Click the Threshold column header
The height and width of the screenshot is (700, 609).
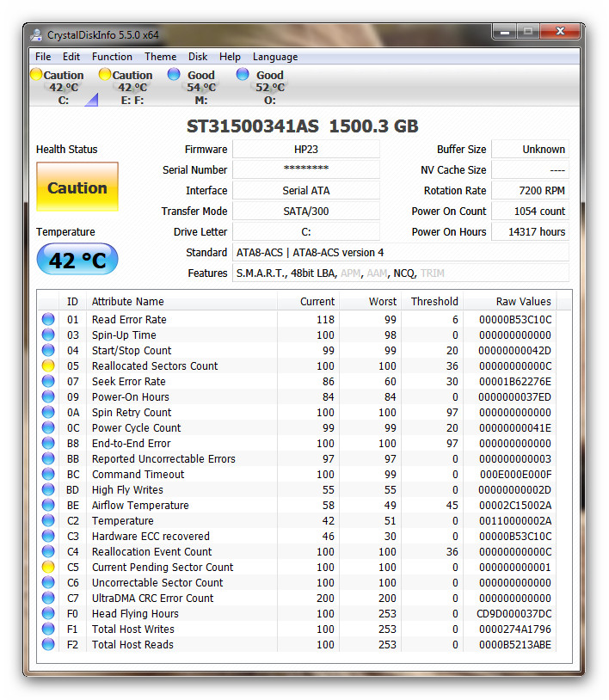(432, 301)
